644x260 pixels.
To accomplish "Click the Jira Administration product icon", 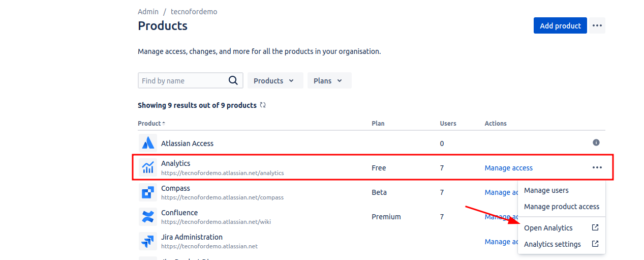I will click(x=148, y=241).
